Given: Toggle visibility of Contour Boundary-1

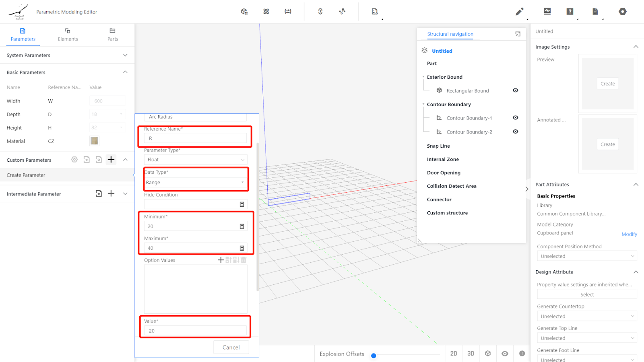Looking at the screenshot, I should [515, 118].
